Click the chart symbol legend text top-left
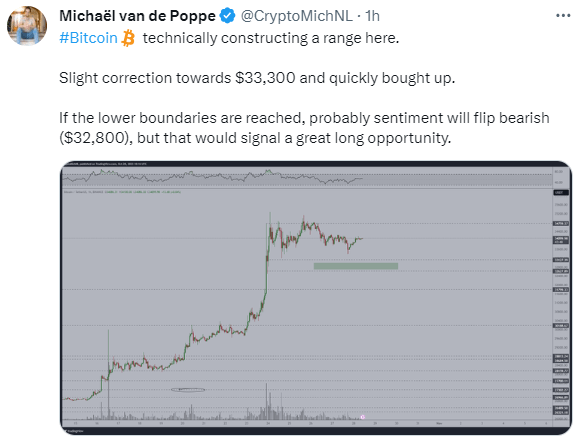 click(x=122, y=192)
